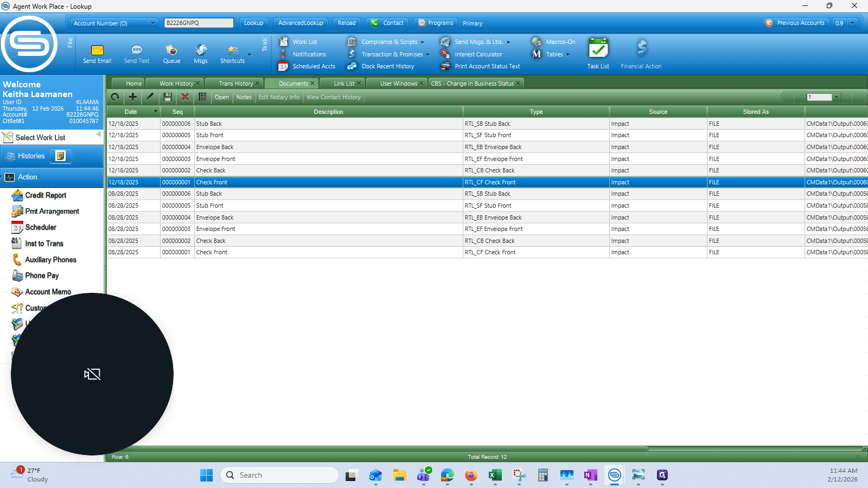Click the Msgs toolbar icon

pos(201,50)
